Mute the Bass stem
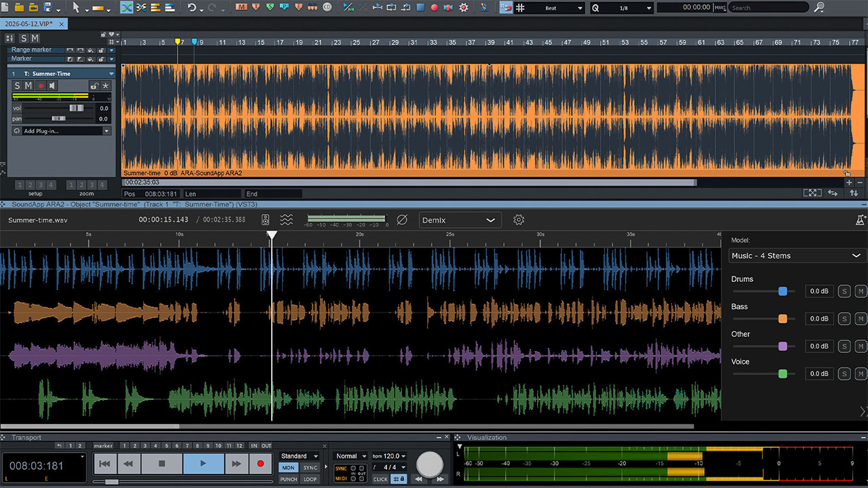 [861, 319]
